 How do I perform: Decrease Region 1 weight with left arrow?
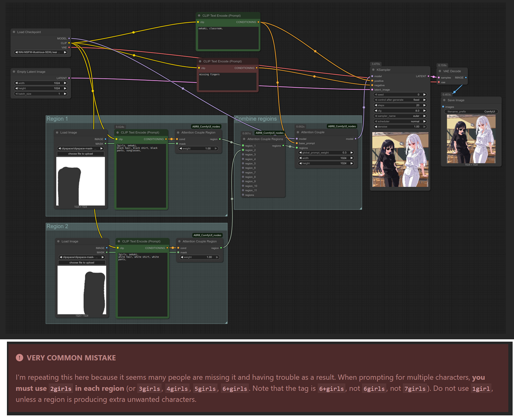pyautogui.click(x=180, y=148)
